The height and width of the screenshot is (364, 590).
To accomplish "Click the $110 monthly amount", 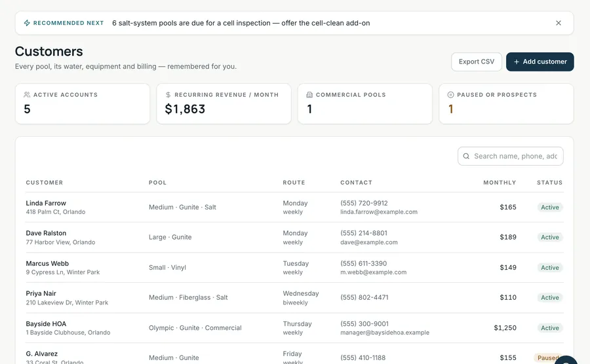I will (x=508, y=297).
